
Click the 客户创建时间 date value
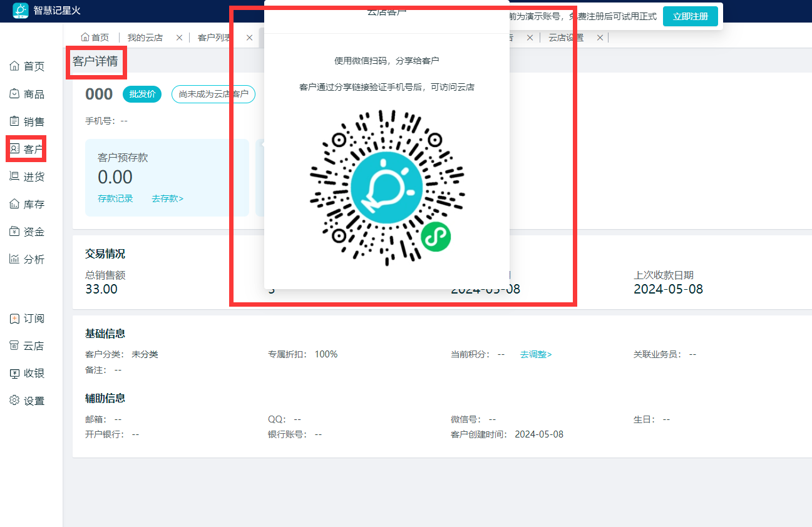tap(539, 434)
